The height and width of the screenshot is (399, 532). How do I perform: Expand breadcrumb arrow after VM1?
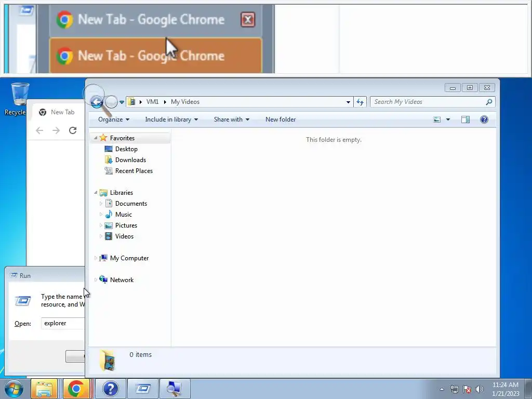coord(165,102)
